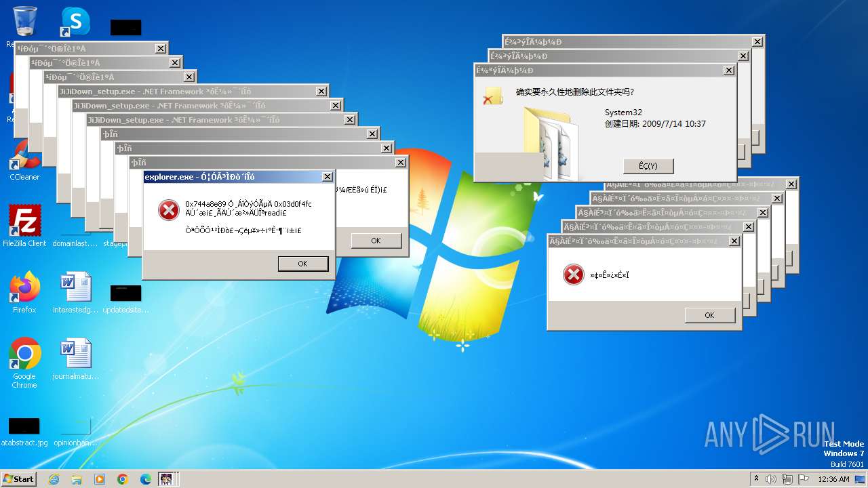Click the delete-folder icon with red X
868x488 pixels.
click(492, 96)
